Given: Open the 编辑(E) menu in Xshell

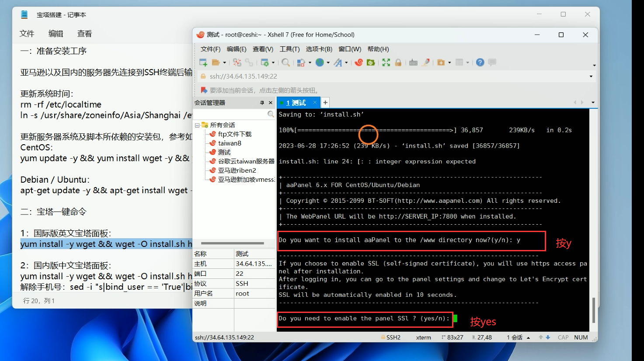Looking at the screenshot, I should (x=237, y=49).
